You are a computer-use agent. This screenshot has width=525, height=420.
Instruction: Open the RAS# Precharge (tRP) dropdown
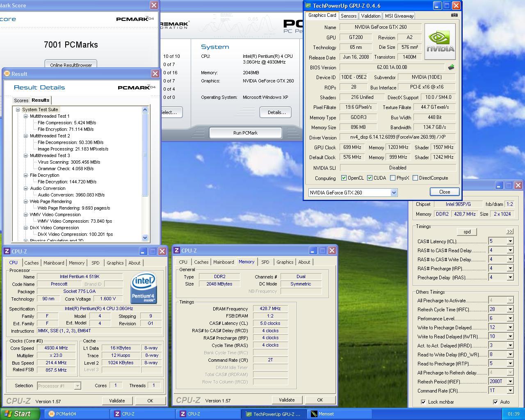point(510,268)
